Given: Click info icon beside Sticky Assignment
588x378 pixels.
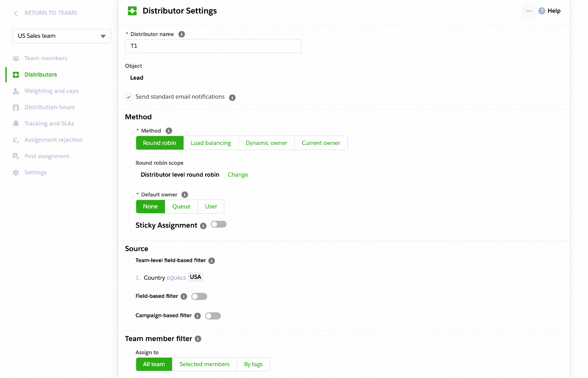Looking at the screenshot, I should coord(203,226).
